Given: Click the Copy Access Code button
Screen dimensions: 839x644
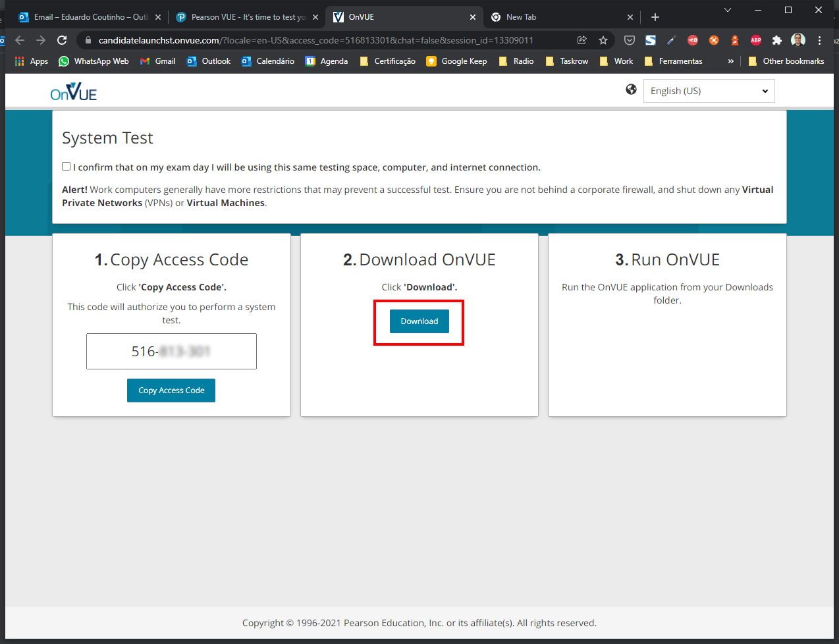Looking at the screenshot, I should pos(171,390).
